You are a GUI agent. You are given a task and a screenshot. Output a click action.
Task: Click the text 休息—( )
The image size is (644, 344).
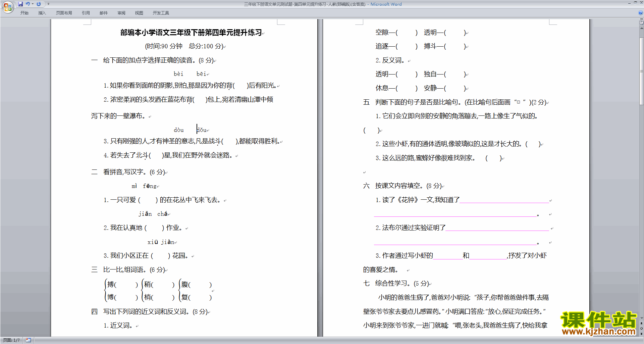pos(396,88)
